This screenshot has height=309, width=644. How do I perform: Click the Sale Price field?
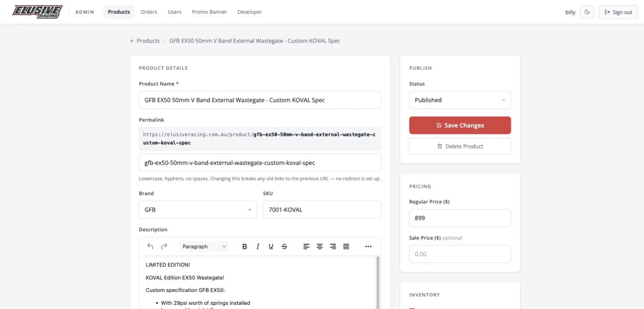(x=460, y=254)
